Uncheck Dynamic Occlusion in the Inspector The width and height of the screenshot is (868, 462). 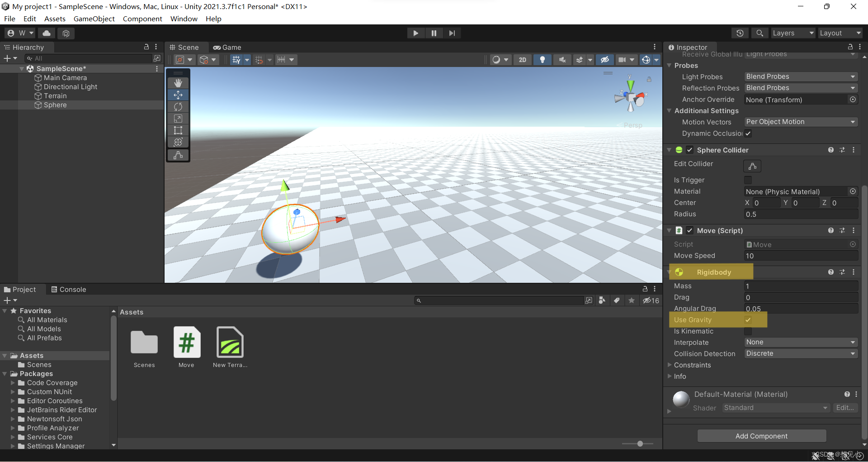(x=748, y=133)
